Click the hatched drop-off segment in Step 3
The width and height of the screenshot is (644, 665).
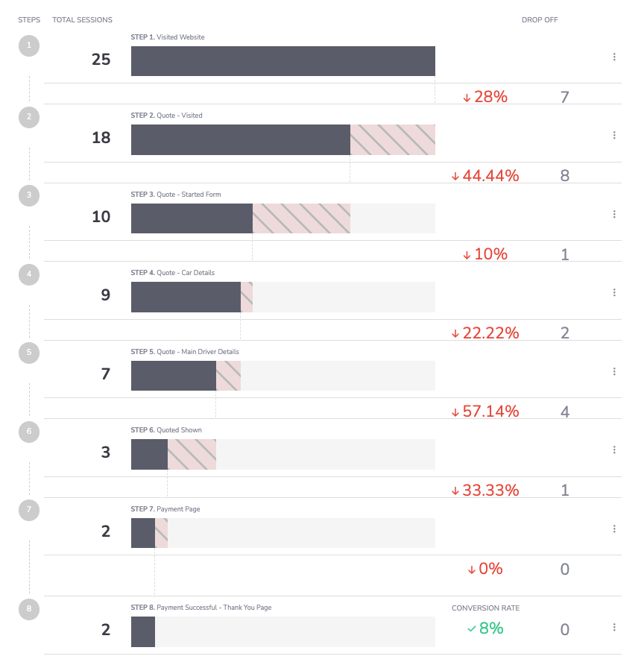pyautogui.click(x=301, y=218)
